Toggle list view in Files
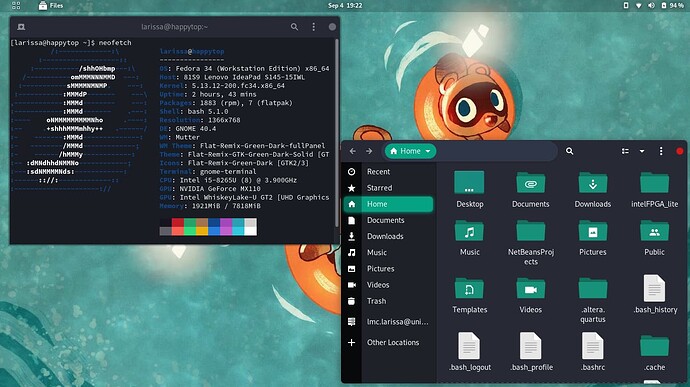690x387 pixels. click(625, 151)
